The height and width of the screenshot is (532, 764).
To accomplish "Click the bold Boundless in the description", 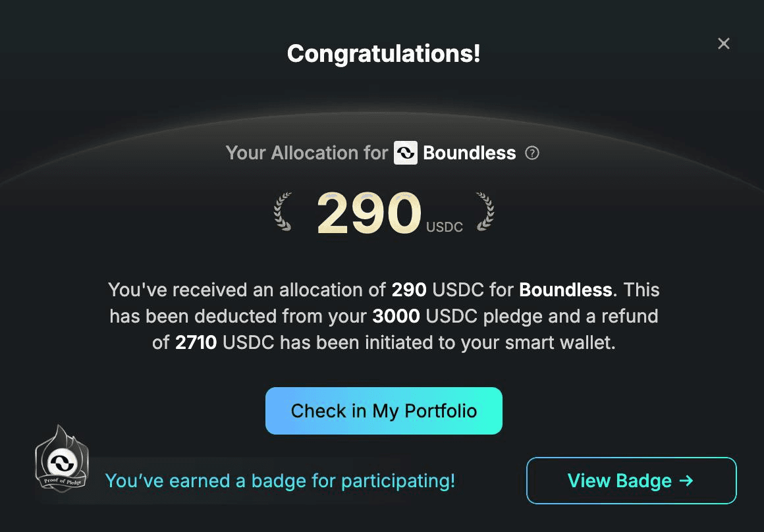I will click(x=566, y=290).
